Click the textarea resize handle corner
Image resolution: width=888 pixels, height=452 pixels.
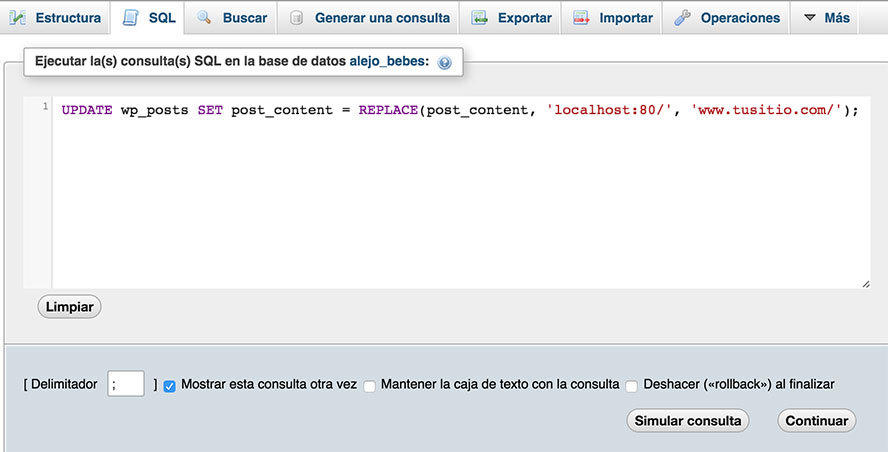866,284
